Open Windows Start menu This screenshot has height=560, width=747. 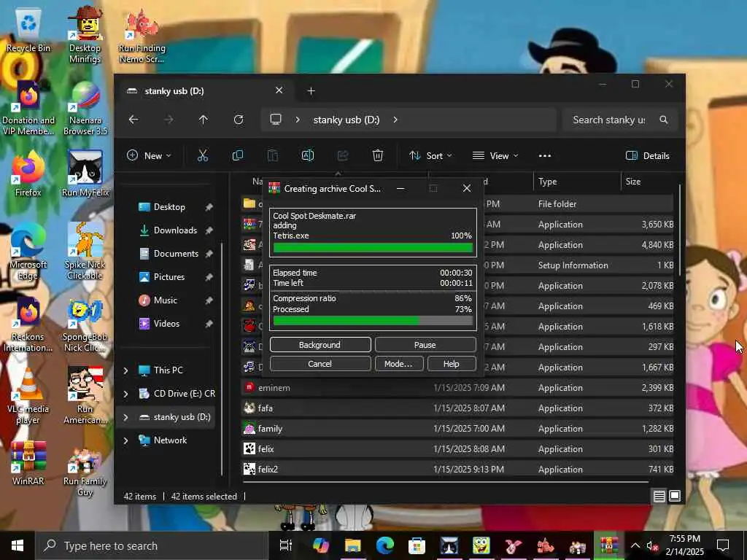click(x=18, y=545)
